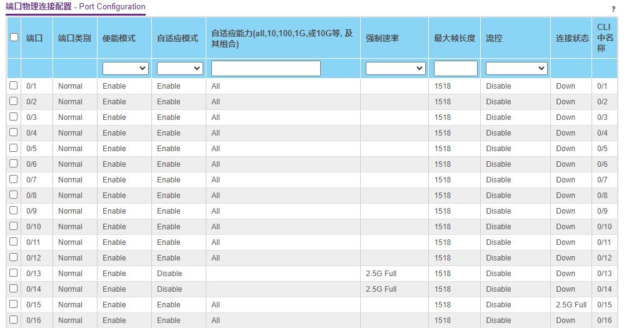This screenshot has width=644, height=328.
Task: Click port number 0/4 in first column
Action: pyautogui.click(x=31, y=133)
